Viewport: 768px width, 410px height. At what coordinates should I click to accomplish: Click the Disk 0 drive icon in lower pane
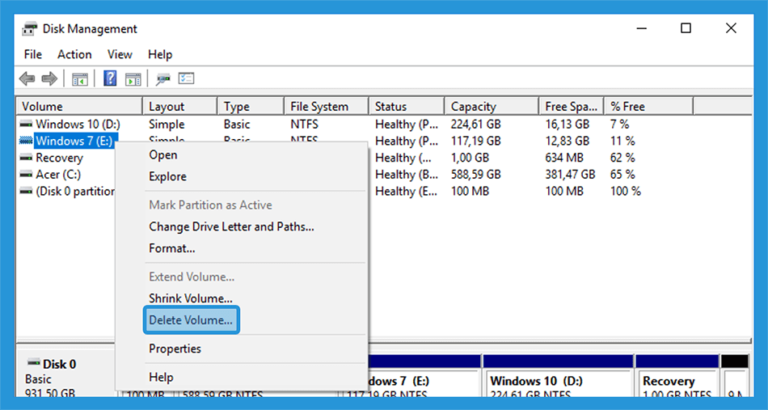click(34, 363)
